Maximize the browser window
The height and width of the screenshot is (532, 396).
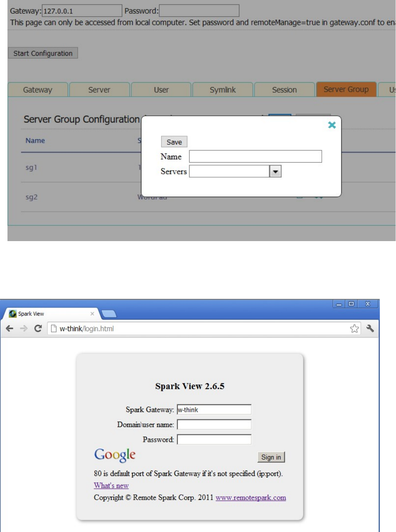point(351,304)
